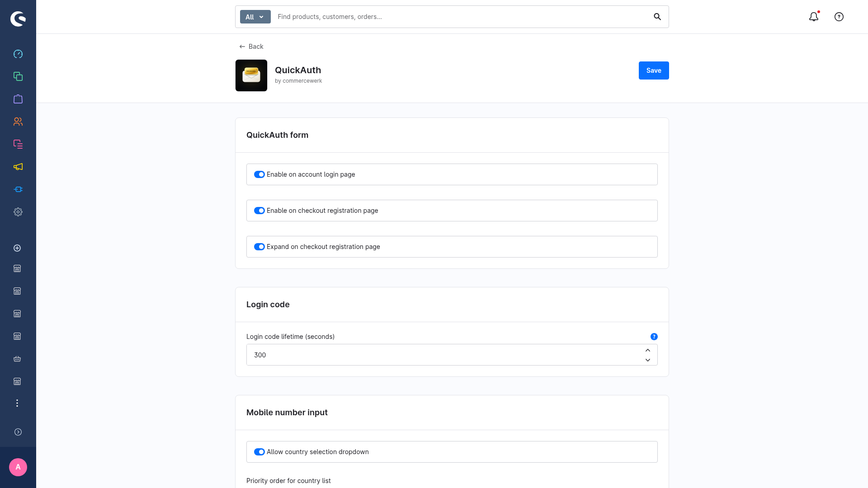868x488 pixels.
Task: Open the notifications bell
Action: click(x=814, y=17)
